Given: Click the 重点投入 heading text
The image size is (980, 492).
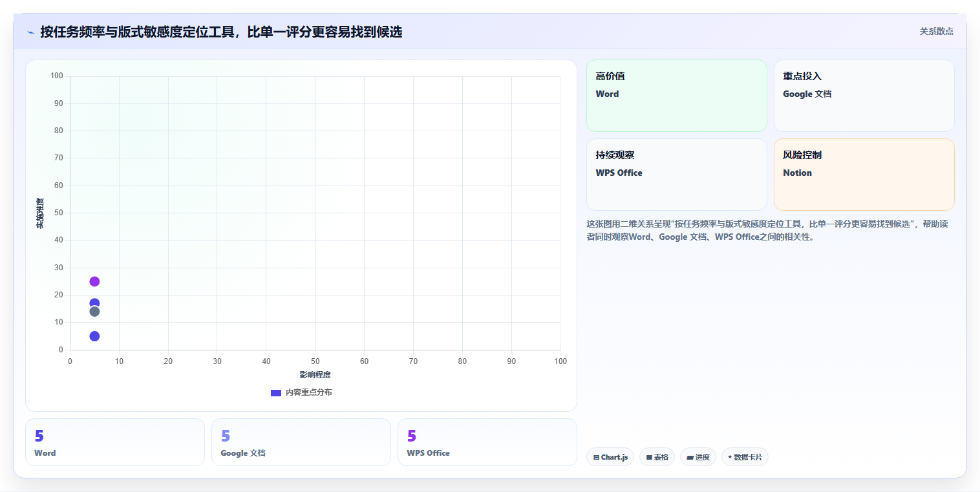Looking at the screenshot, I should click(802, 76).
